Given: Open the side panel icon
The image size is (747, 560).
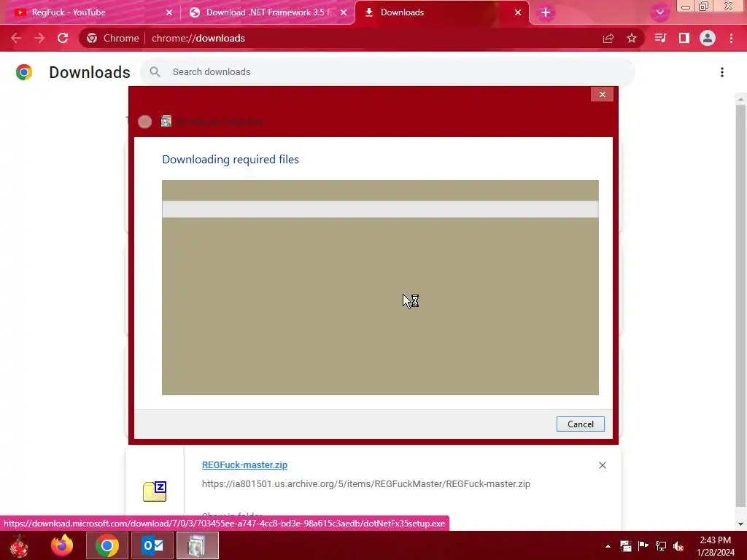Looking at the screenshot, I should [684, 38].
